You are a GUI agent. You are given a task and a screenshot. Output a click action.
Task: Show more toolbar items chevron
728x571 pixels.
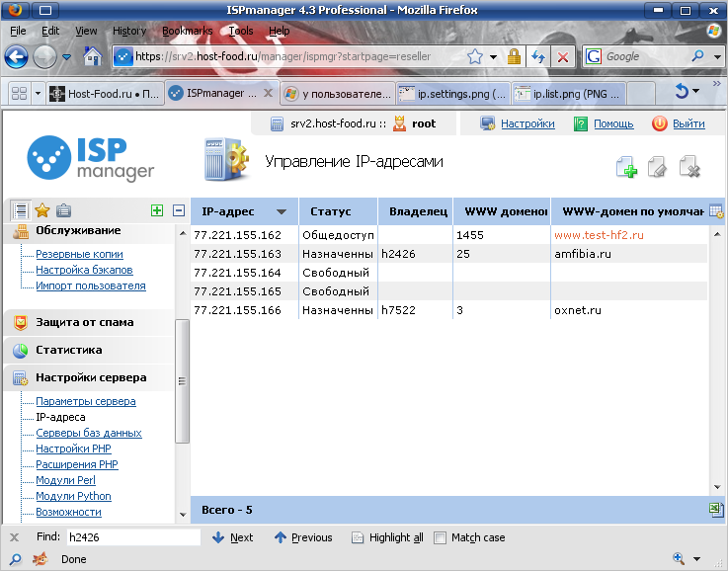tap(716, 84)
